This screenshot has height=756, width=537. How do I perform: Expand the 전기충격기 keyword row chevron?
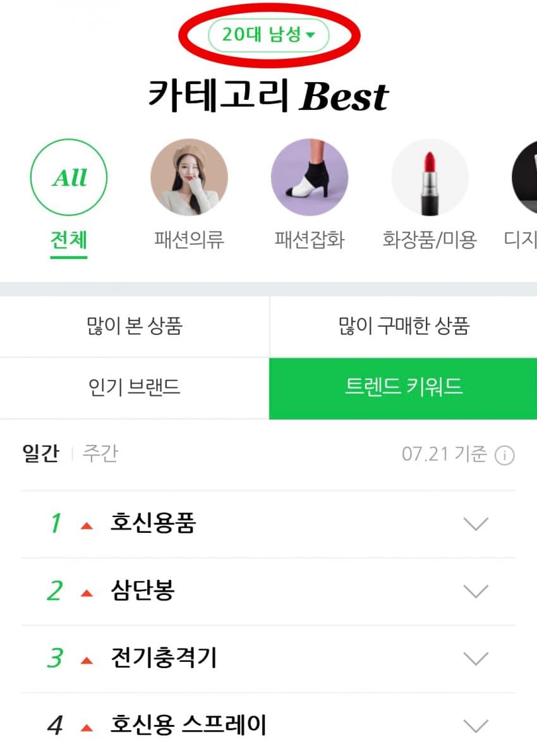(476, 659)
